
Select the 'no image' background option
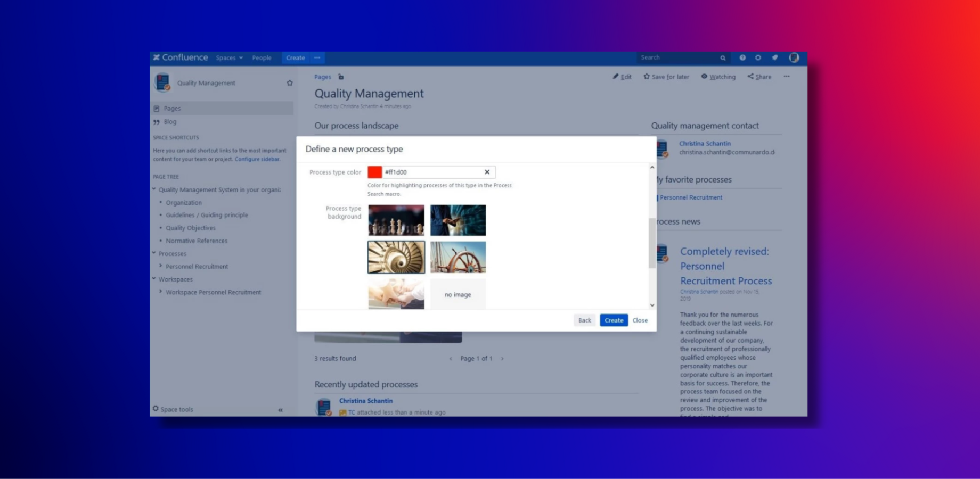click(x=458, y=294)
